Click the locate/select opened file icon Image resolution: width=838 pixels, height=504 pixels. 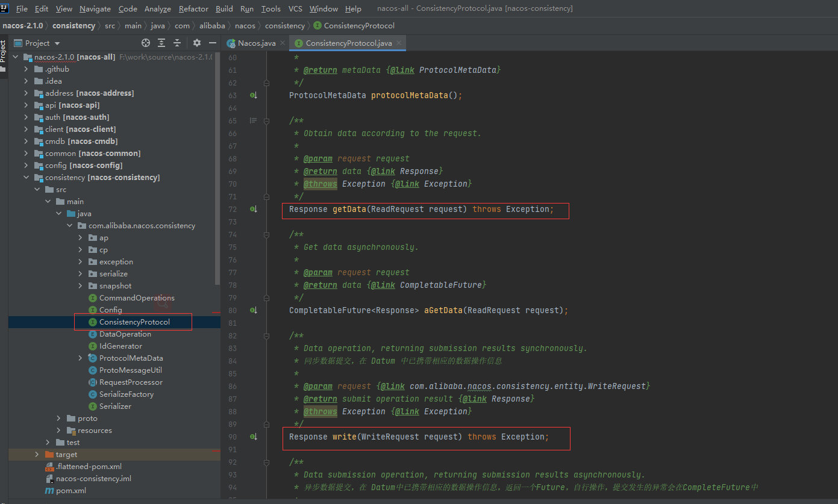[145, 43]
